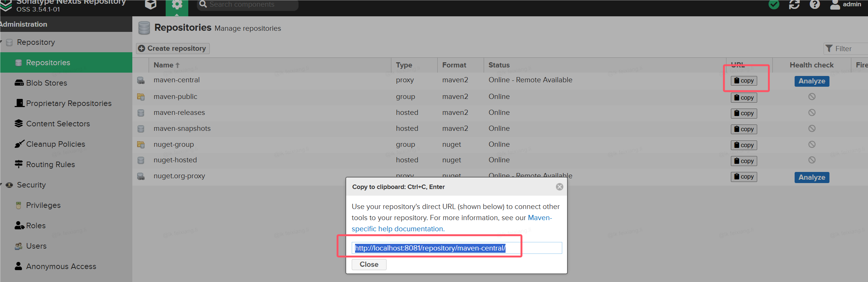Collapse the Security tree section
This screenshot has height=282, width=868.
[1, 184]
